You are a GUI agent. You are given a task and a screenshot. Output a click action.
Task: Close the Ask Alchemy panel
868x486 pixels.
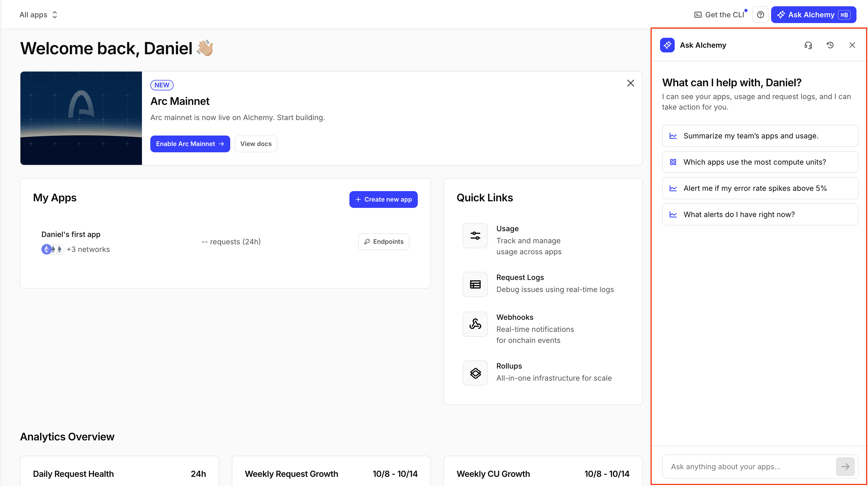click(852, 45)
